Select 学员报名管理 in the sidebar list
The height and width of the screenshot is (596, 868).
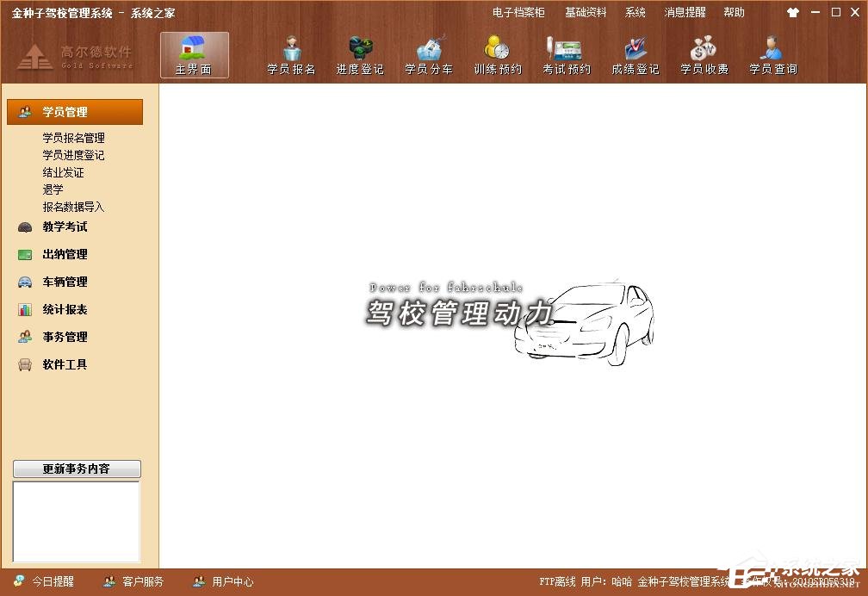click(x=74, y=138)
